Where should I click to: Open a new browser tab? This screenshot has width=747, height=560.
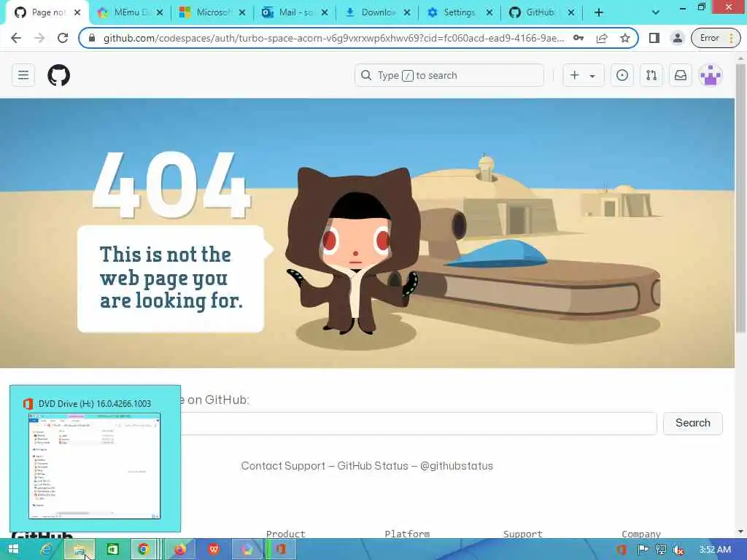coord(599,12)
